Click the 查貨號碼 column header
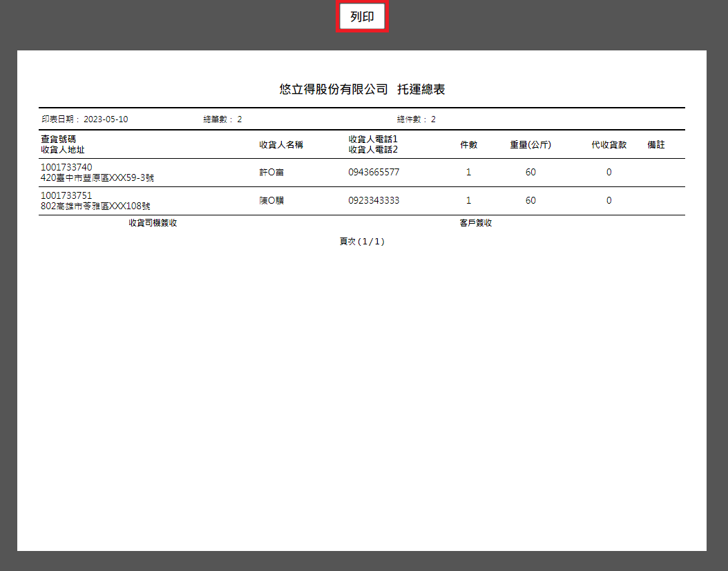The height and width of the screenshot is (571, 728). (x=59, y=139)
